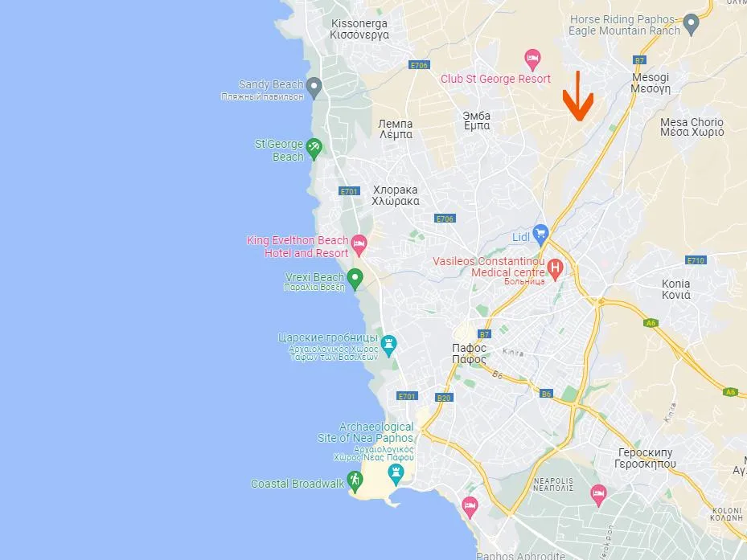
Task: Click the Nea Paphos archaeological site icon
Action: tap(396, 475)
